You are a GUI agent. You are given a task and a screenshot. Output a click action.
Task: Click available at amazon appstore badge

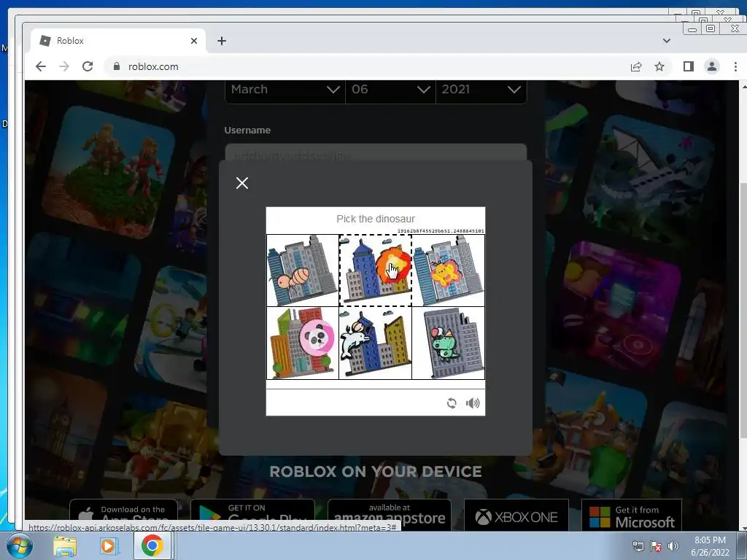pos(390,516)
